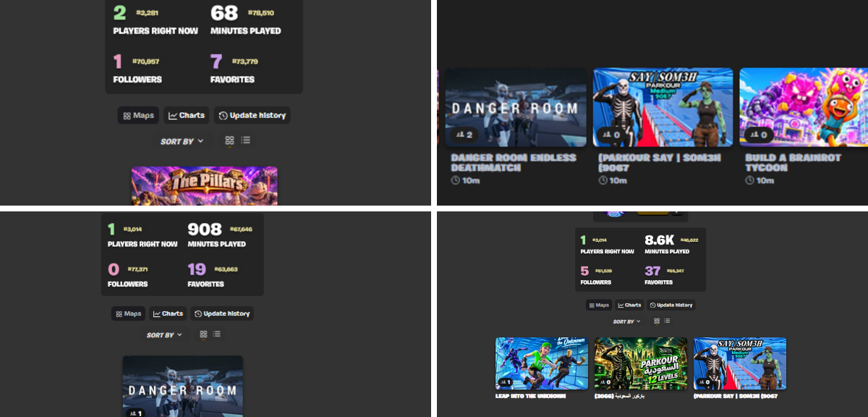Open The Pillars map thumbnail
The width and height of the screenshot is (868, 417).
pos(205,185)
